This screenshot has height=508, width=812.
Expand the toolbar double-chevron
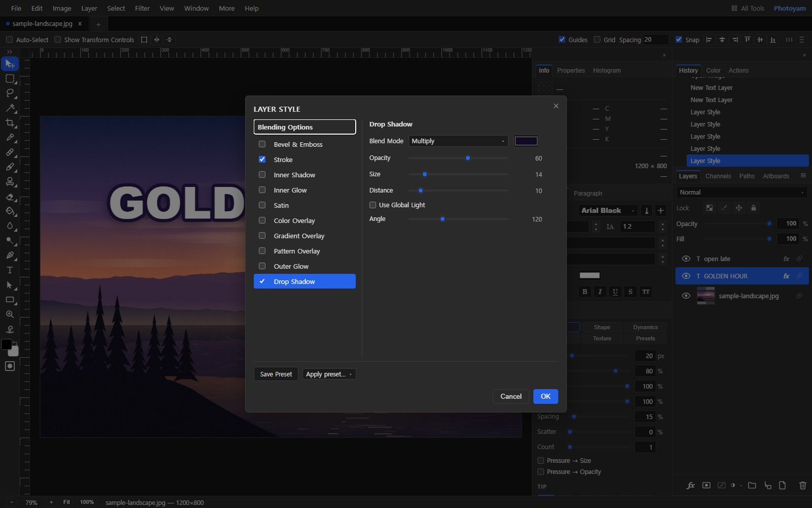coord(9,52)
